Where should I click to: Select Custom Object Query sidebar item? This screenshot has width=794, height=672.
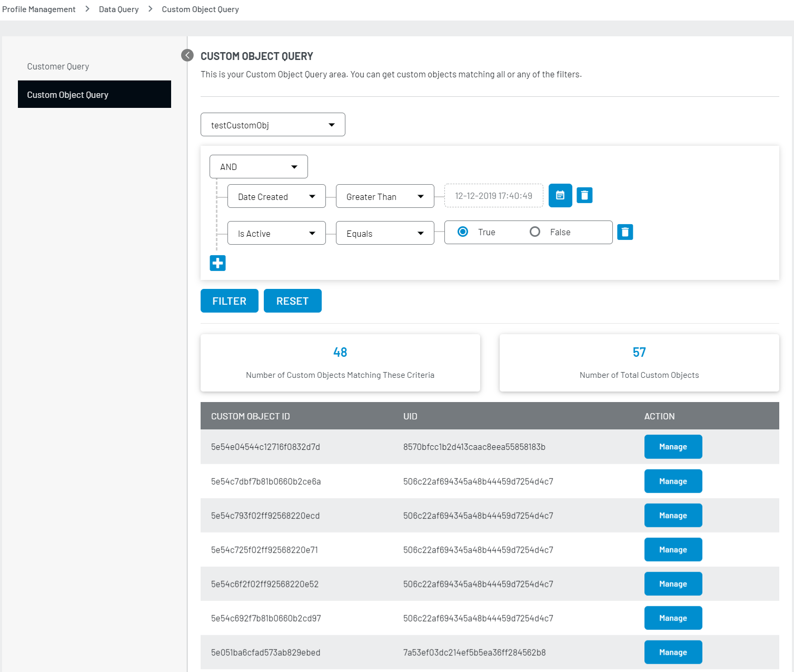(94, 95)
